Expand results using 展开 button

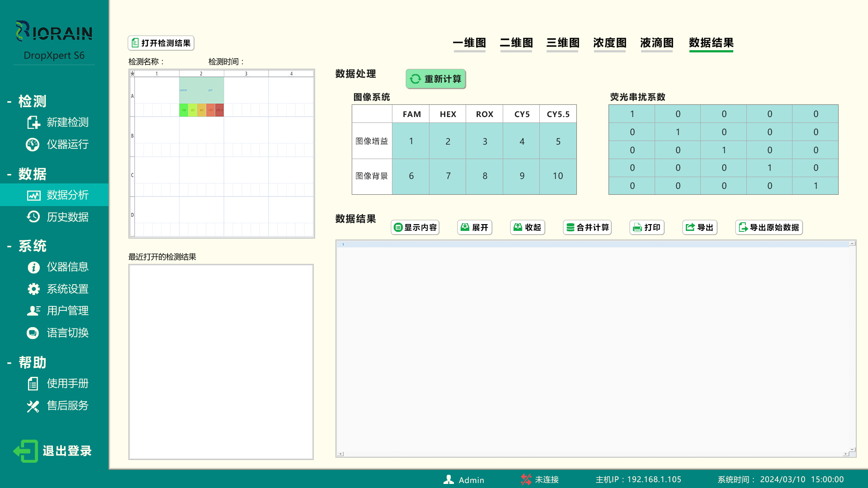(474, 227)
